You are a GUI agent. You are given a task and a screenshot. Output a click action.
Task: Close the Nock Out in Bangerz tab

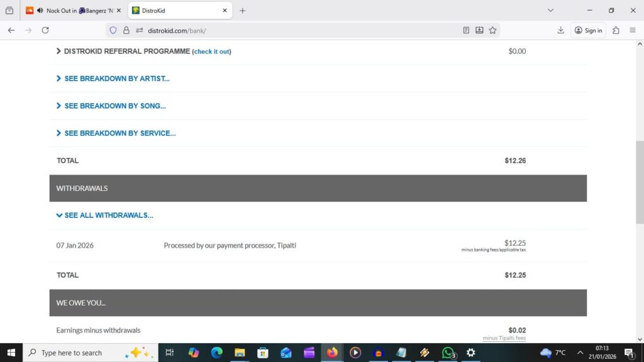119,11
